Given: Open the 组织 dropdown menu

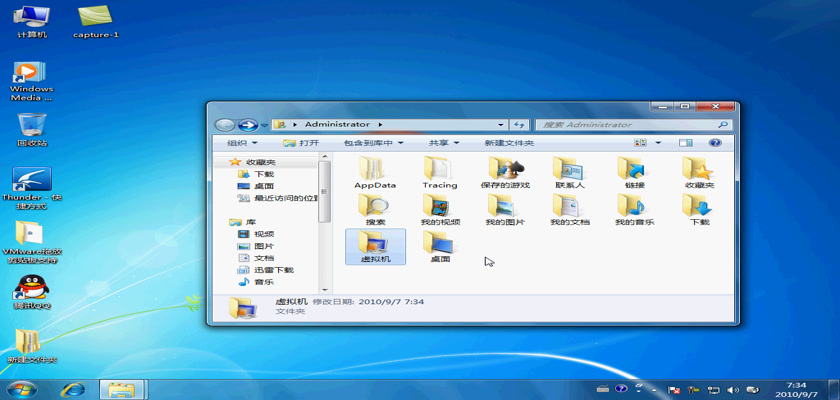Looking at the screenshot, I should [x=242, y=143].
